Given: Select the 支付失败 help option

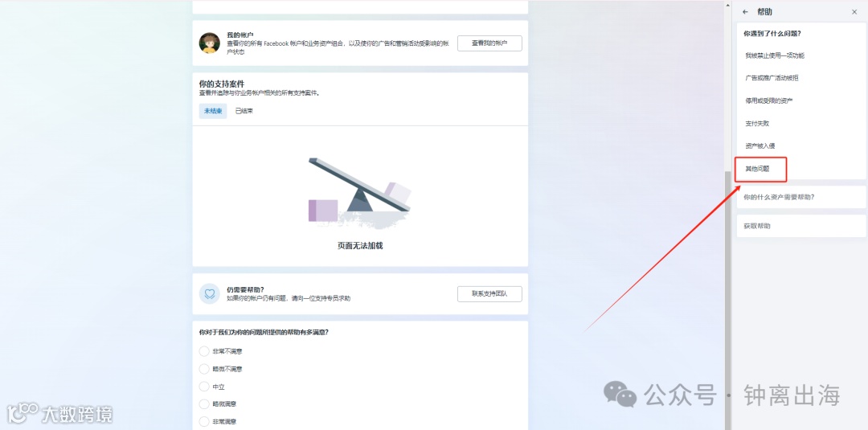Looking at the screenshot, I should [x=800, y=124].
